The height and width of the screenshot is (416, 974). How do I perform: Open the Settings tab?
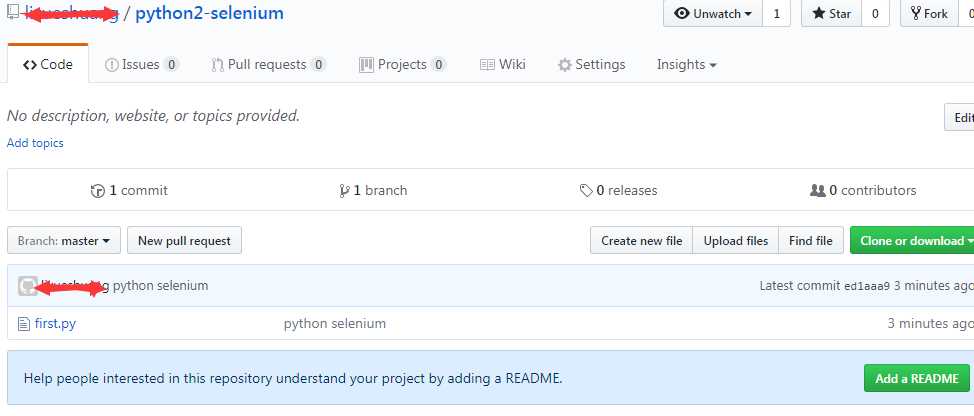(591, 65)
